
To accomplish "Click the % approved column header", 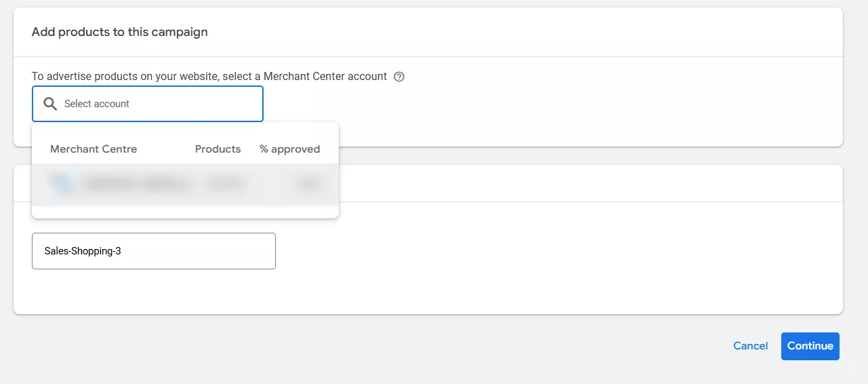I will (x=289, y=149).
